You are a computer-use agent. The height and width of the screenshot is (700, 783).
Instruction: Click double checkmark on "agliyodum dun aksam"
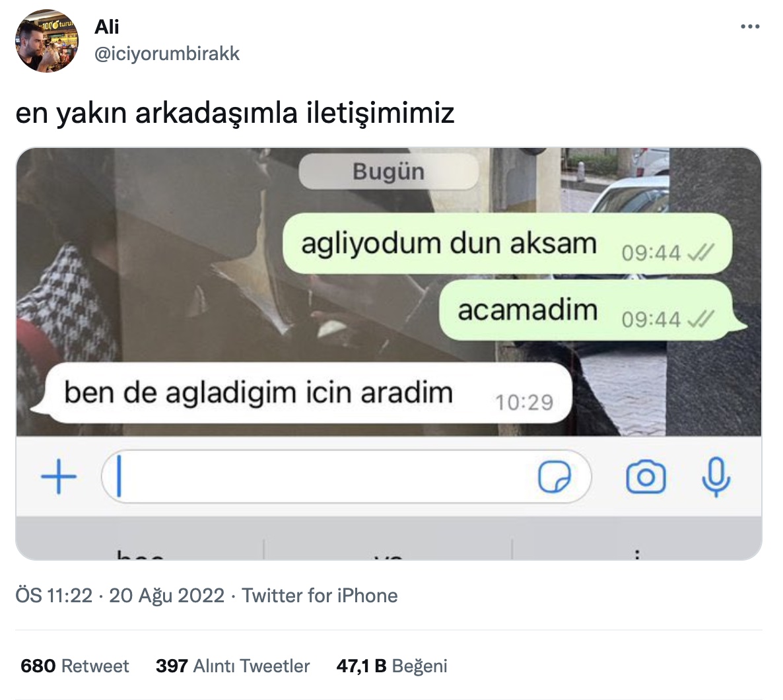coord(700,252)
